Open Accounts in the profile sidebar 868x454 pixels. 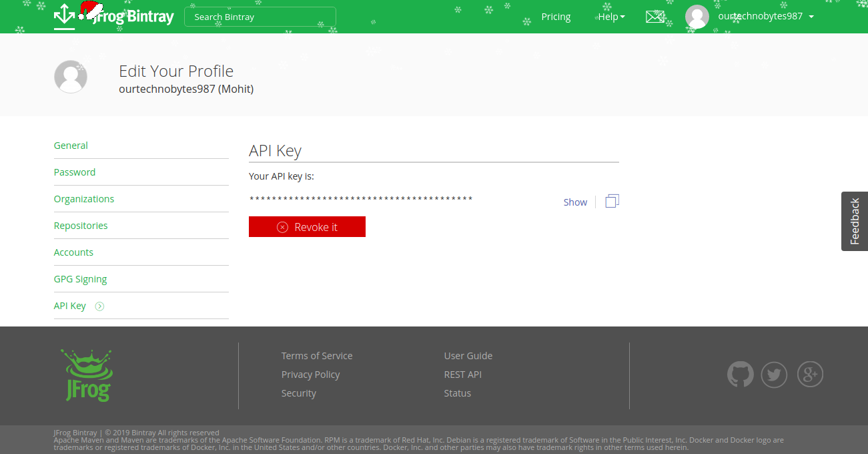(73, 252)
